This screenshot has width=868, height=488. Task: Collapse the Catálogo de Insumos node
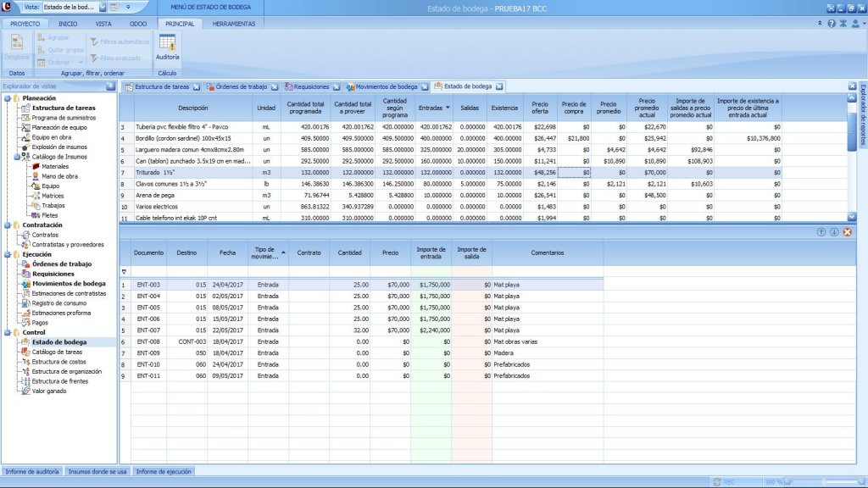pyautogui.click(x=17, y=157)
